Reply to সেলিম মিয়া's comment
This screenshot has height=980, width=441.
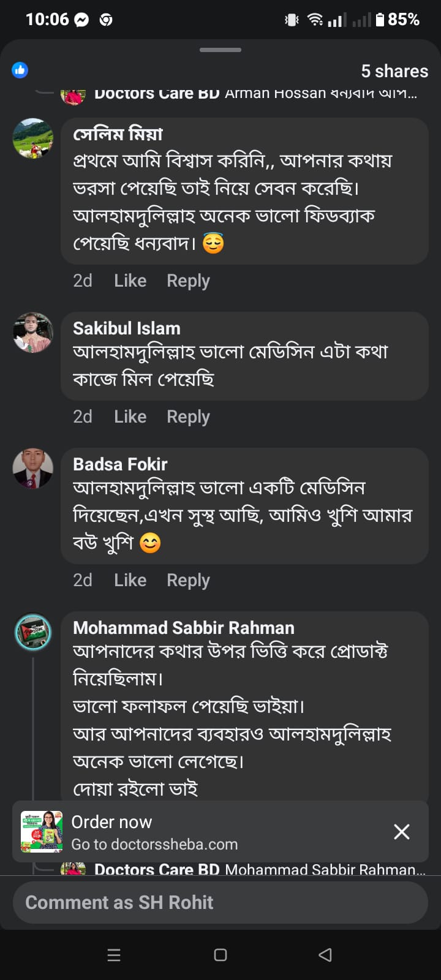tap(188, 281)
